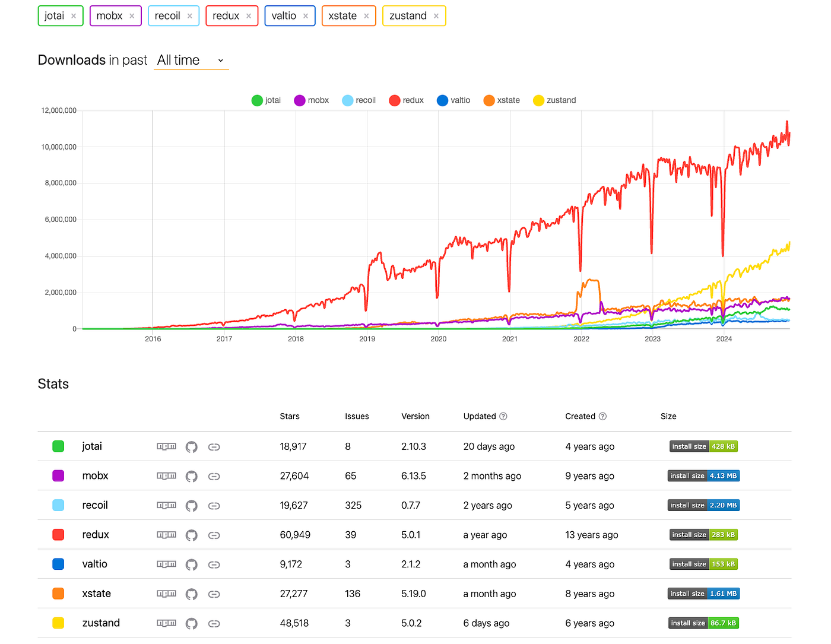831x644 pixels.
Task: Click the zustand install size 86.7 kB badge
Action: [703, 623]
